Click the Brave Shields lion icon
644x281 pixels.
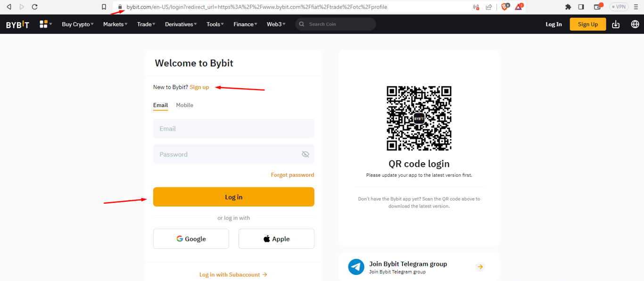505,7
